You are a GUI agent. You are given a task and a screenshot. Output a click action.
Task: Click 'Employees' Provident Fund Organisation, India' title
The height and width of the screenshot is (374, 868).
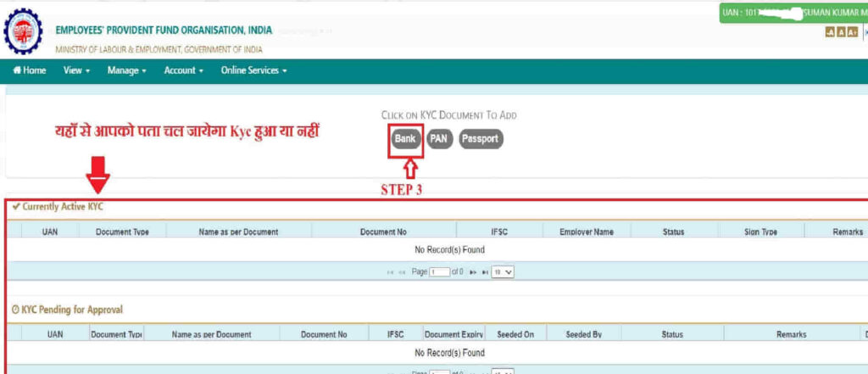164,30
